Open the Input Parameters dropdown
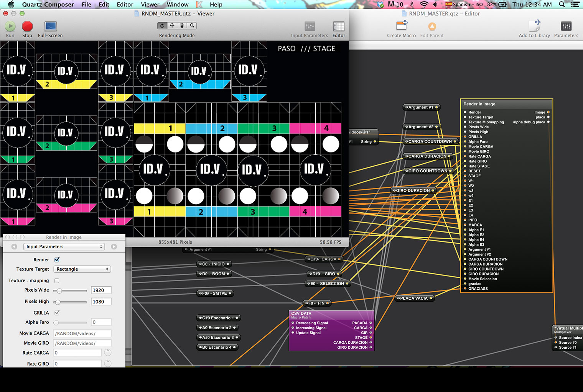 coord(64,247)
